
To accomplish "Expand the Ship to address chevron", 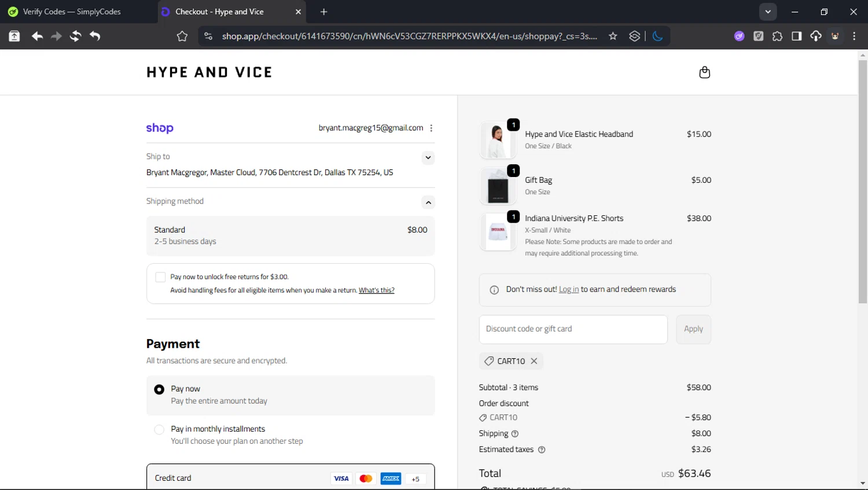I will (x=428, y=157).
